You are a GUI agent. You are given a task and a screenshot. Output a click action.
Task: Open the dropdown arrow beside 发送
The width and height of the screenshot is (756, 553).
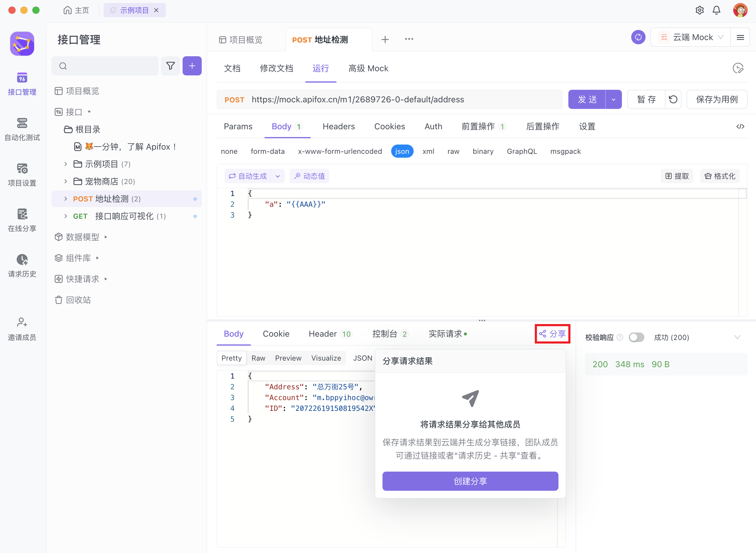tap(613, 99)
